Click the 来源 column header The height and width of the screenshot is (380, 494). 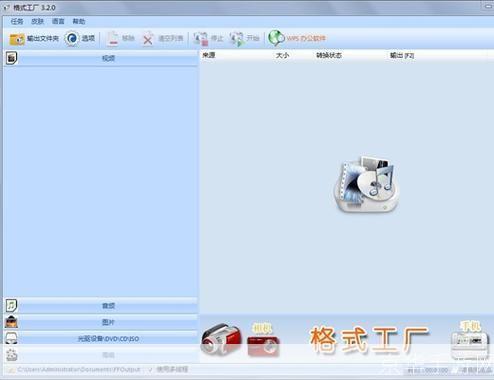pos(209,55)
